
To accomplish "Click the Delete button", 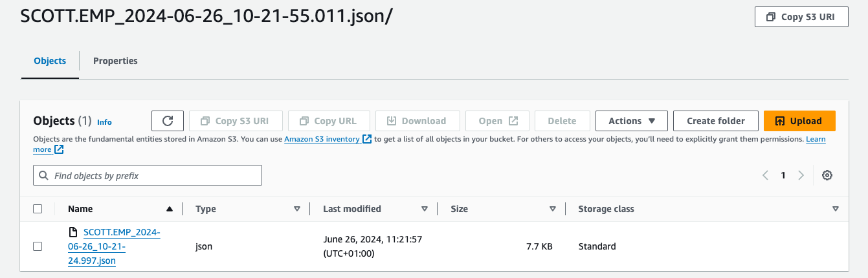I will [562, 121].
